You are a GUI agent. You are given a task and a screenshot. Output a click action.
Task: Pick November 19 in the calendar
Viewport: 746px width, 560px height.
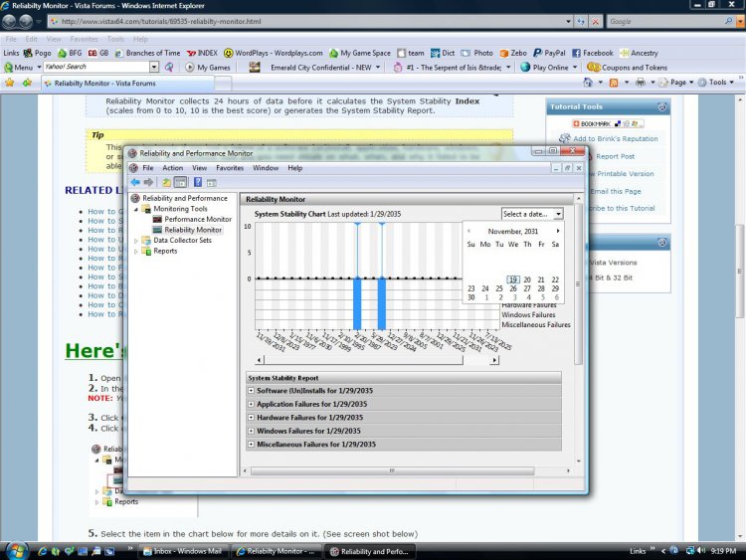tap(513, 280)
